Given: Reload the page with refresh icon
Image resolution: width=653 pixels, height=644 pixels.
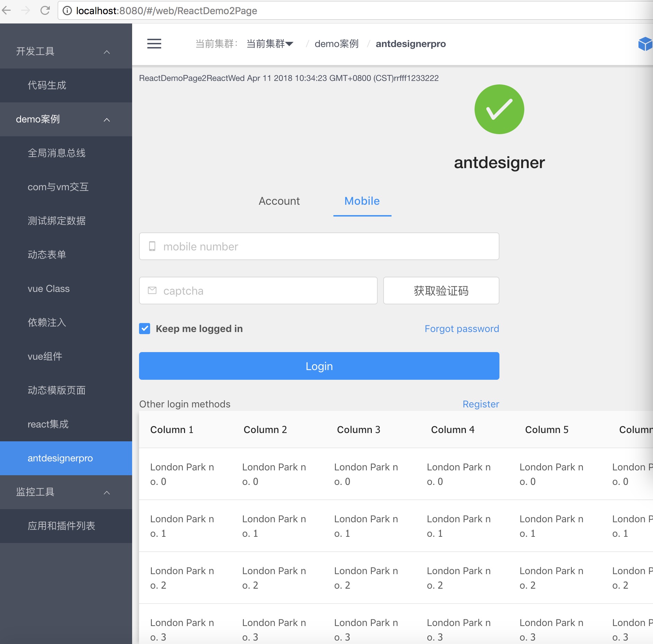Looking at the screenshot, I should point(45,10).
